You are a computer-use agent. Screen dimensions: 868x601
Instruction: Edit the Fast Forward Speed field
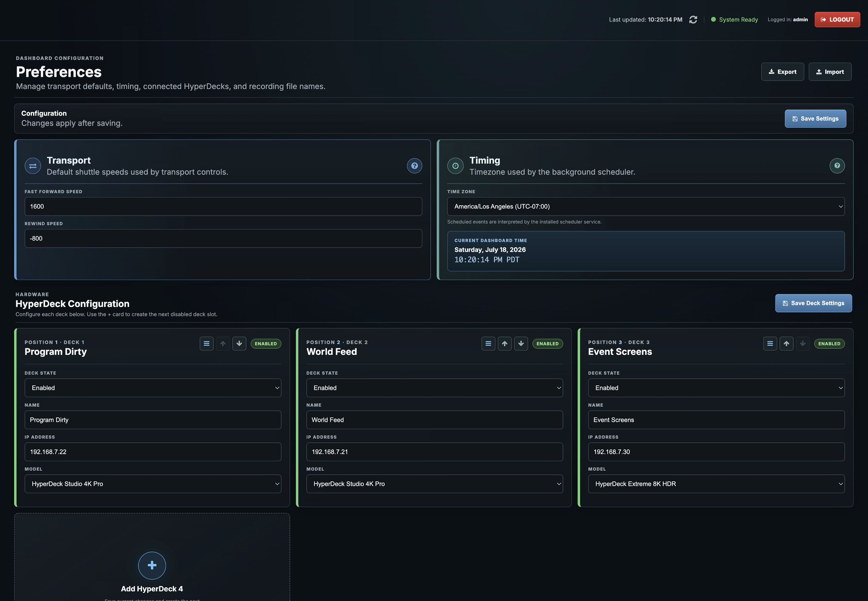pyautogui.click(x=223, y=207)
